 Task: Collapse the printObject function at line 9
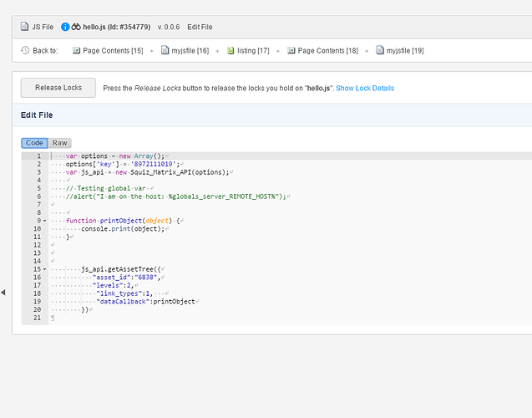click(44, 221)
